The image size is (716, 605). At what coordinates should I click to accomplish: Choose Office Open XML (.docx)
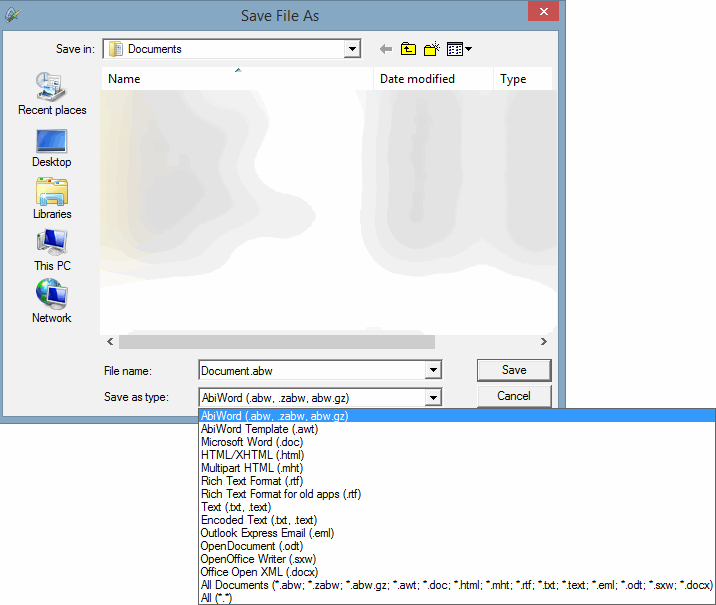[x=457, y=572]
